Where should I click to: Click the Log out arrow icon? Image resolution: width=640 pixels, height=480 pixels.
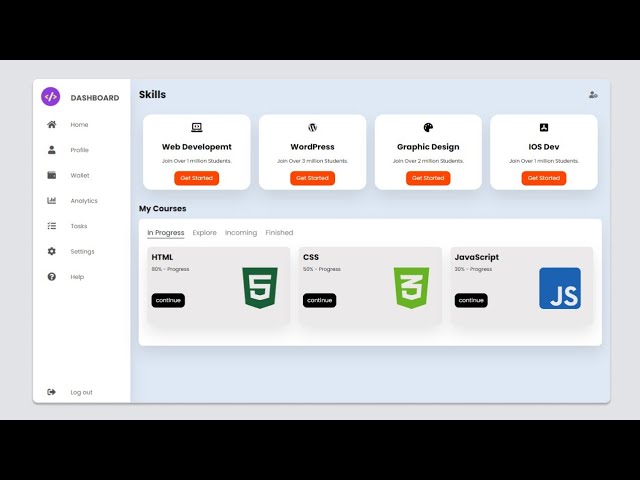coord(51,392)
